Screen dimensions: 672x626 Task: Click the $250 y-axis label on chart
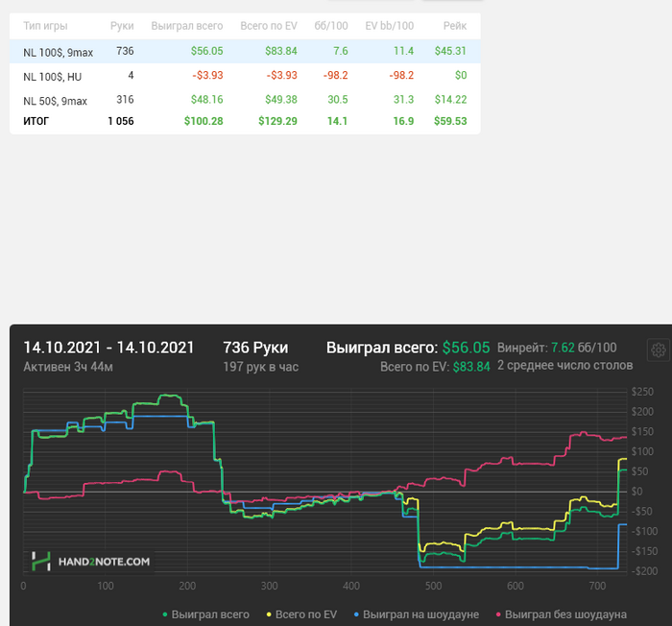pos(642,392)
